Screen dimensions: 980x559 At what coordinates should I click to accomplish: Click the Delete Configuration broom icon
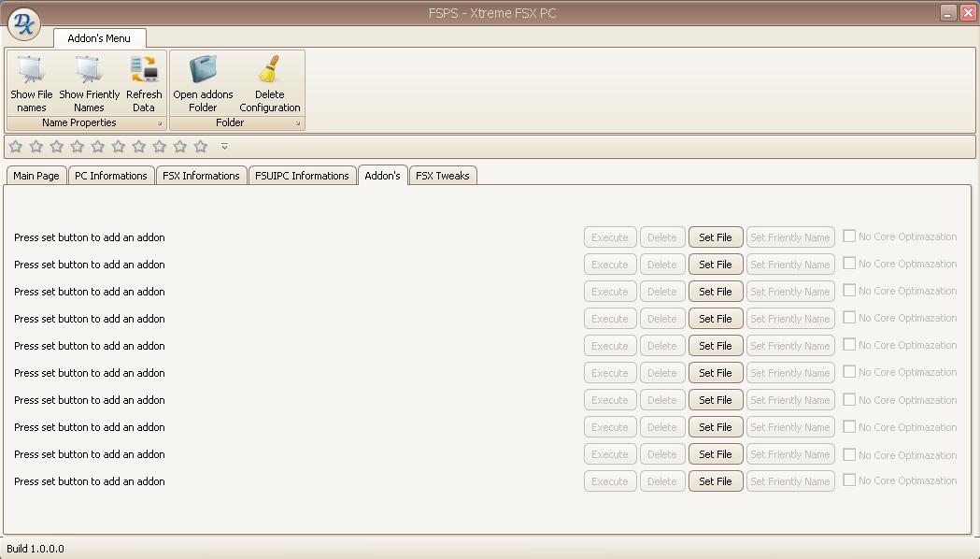[270, 69]
